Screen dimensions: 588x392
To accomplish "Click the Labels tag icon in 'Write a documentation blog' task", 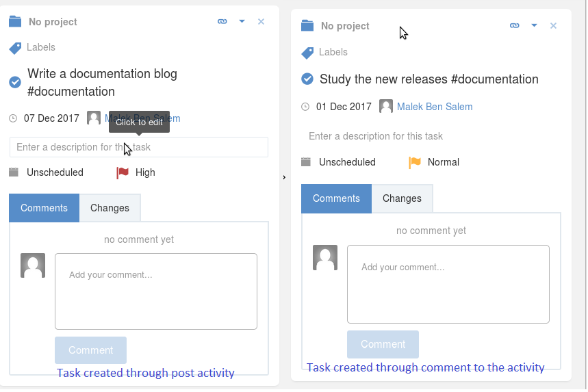I will coord(15,49).
